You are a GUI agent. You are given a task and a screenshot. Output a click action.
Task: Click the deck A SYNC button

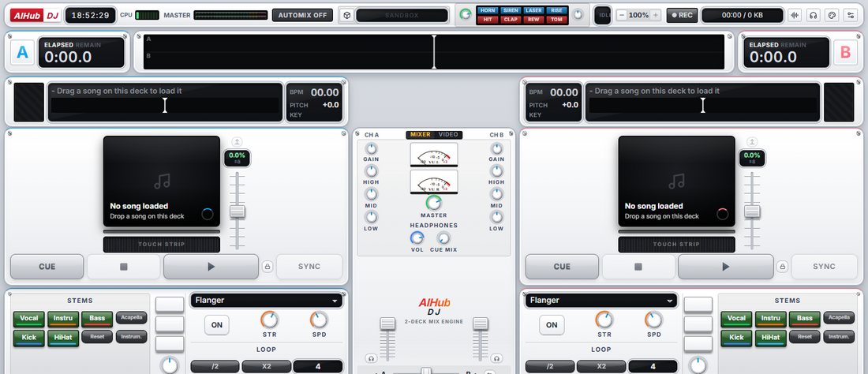[309, 267]
